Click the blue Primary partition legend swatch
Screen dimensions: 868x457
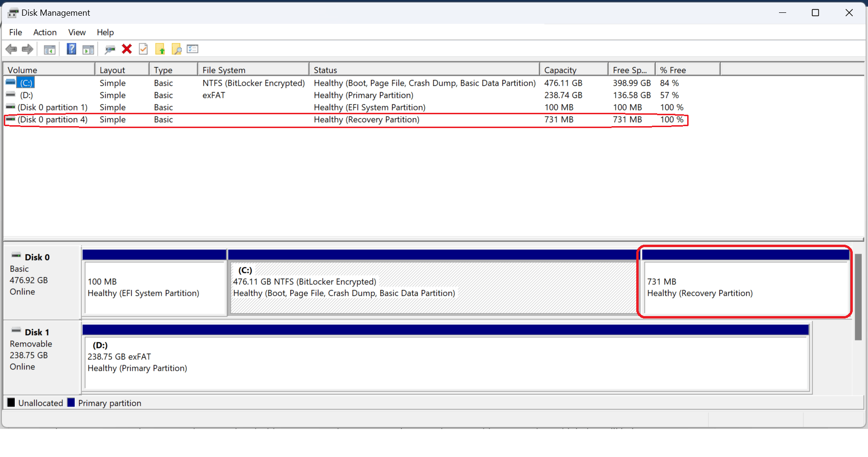click(x=71, y=403)
